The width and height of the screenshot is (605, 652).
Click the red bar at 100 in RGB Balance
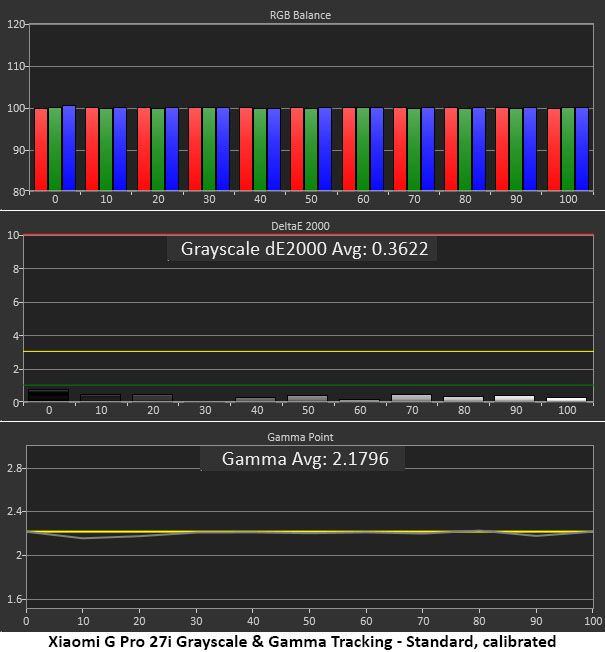pyautogui.click(x=554, y=150)
